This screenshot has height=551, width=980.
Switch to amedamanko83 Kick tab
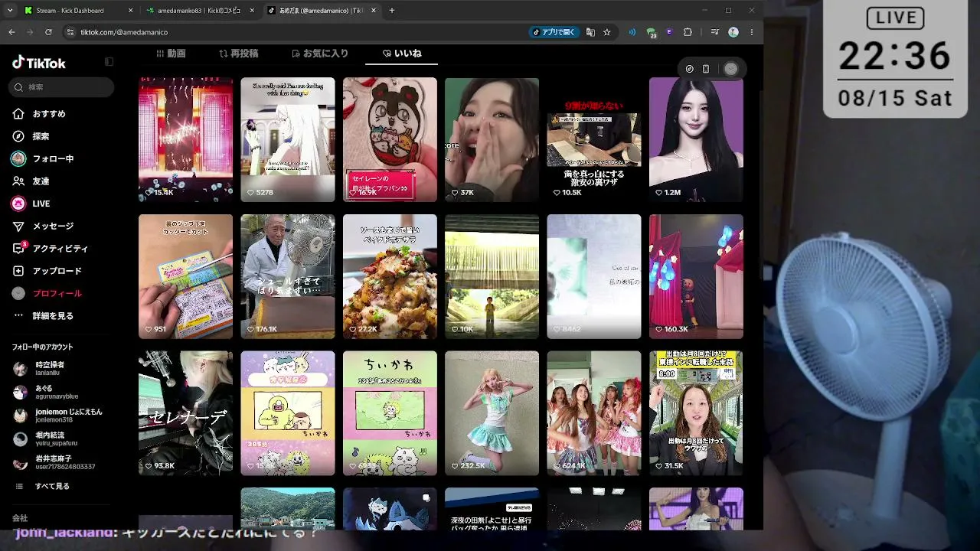click(x=201, y=11)
